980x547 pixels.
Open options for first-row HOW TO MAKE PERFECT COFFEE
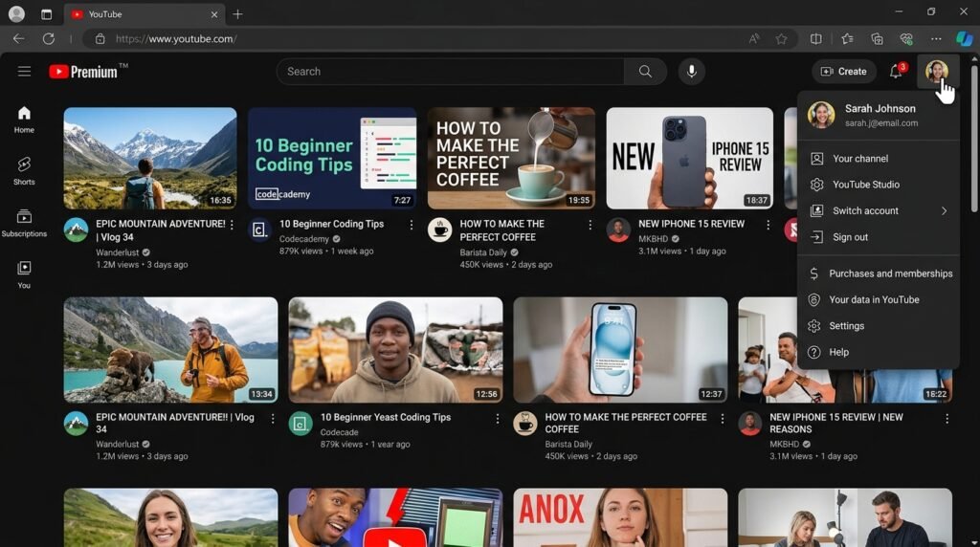590,224
